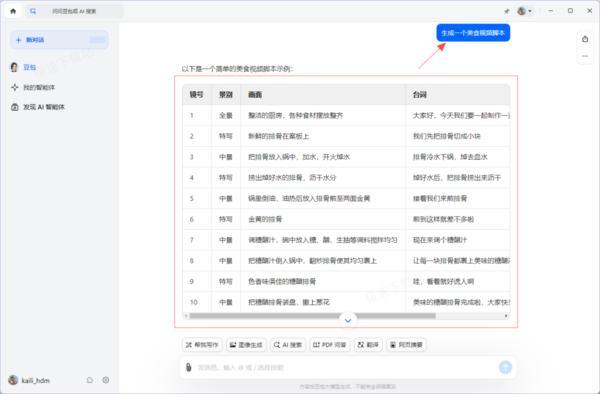Screen dimensions: 600x394
Task: Click the message input field
Action: click(344, 367)
